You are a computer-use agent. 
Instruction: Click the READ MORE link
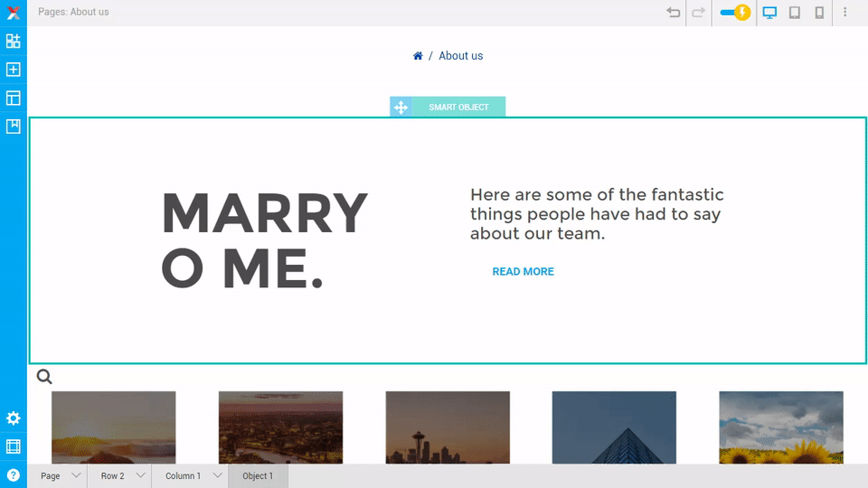pos(523,271)
